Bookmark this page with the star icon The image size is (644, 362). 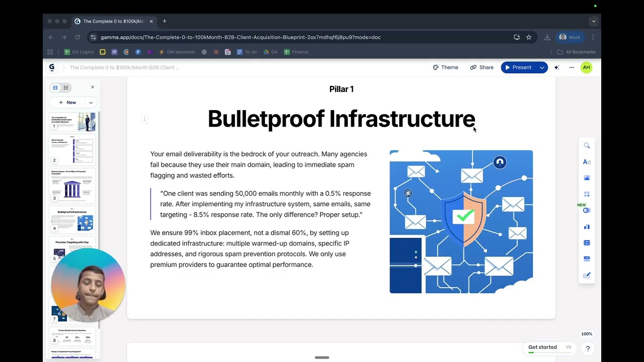click(529, 37)
